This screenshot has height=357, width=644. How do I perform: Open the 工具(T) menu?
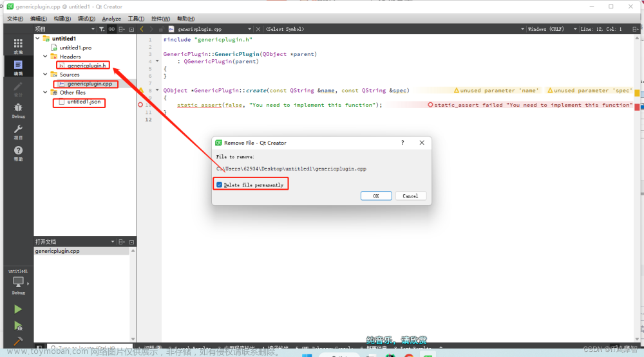(136, 19)
